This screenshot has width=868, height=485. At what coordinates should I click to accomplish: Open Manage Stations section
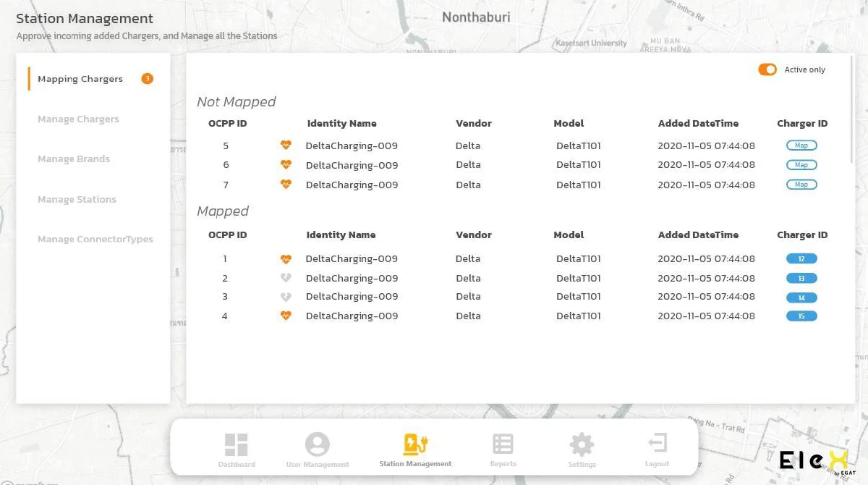[x=77, y=200]
